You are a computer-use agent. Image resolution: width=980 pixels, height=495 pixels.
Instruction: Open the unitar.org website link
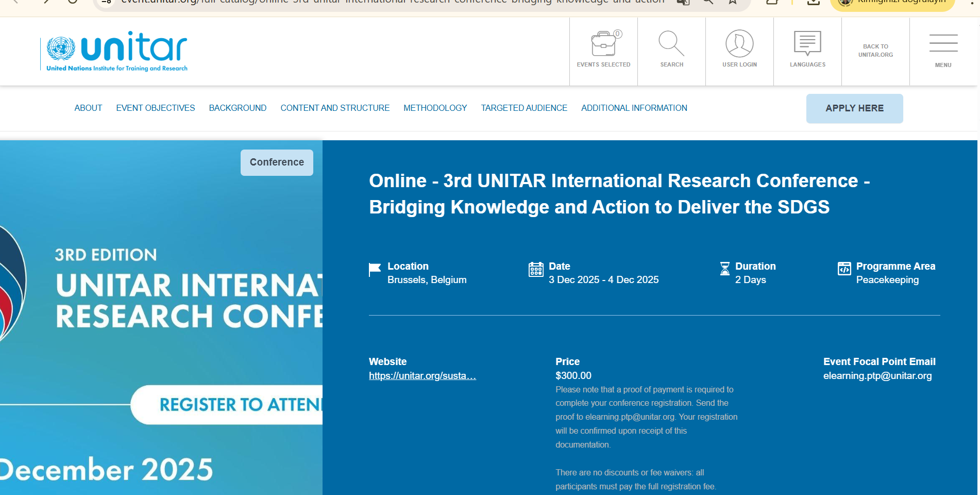[x=423, y=376]
